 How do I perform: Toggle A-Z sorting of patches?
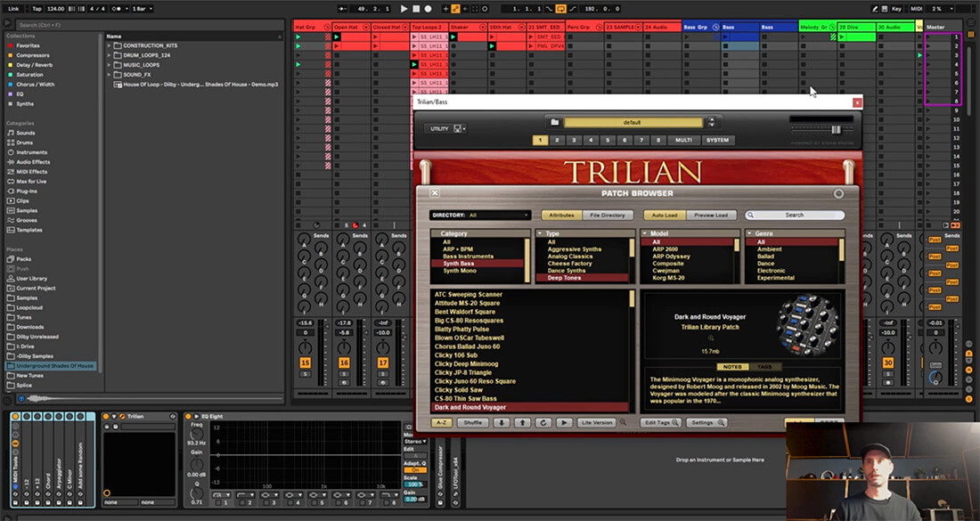coord(441,423)
